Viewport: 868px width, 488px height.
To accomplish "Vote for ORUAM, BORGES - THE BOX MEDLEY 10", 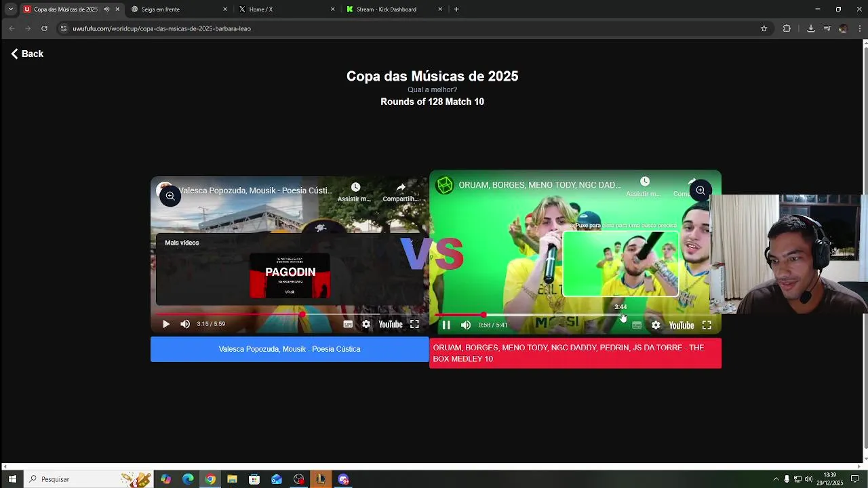I will (x=575, y=353).
